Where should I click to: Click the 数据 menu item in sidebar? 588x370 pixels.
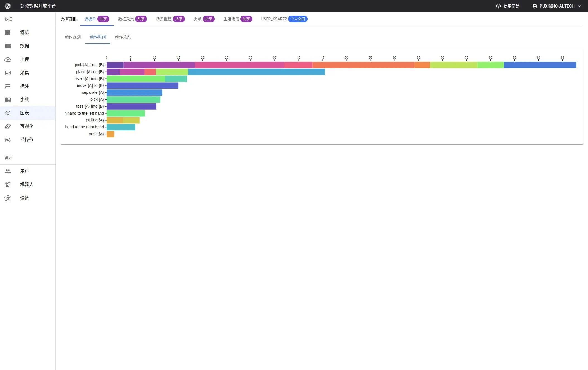(x=25, y=46)
